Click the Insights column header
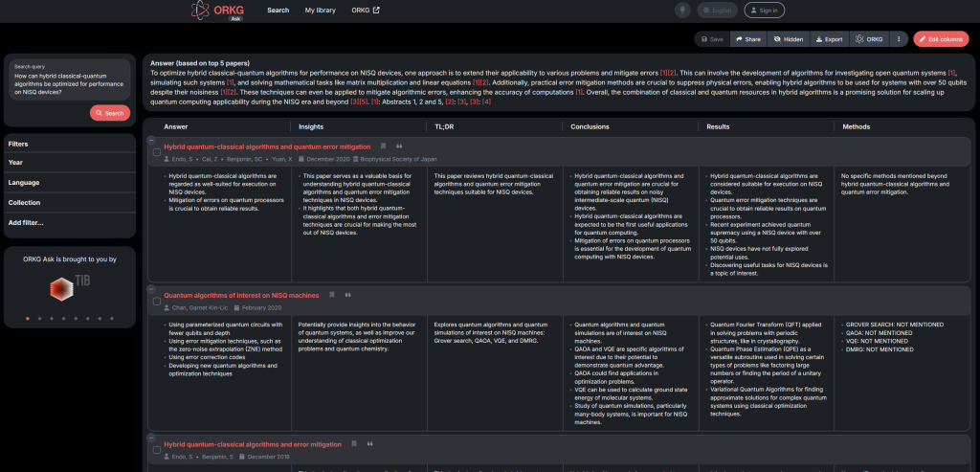This screenshot has height=472, width=980. click(311, 126)
